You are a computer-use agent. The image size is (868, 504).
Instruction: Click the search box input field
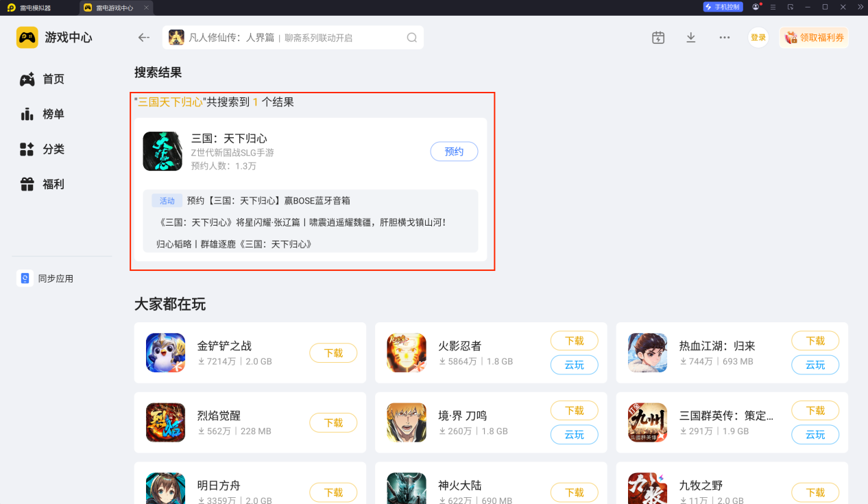pos(293,38)
